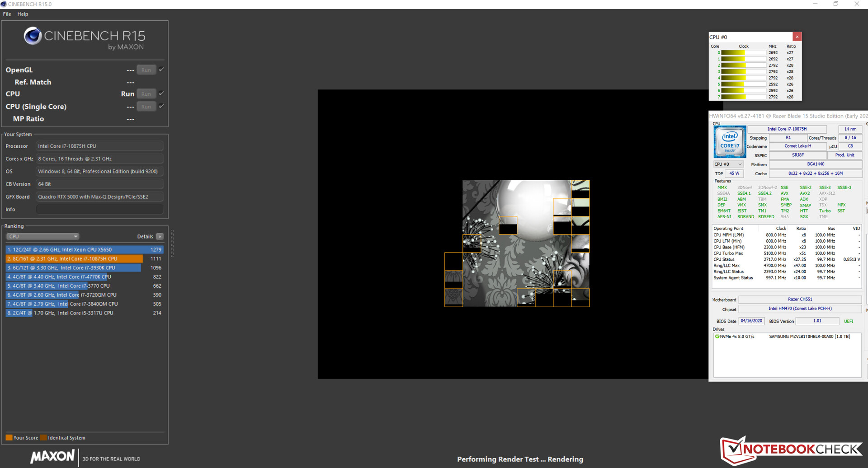Click the Cinebench R15 logo icon

click(33, 36)
